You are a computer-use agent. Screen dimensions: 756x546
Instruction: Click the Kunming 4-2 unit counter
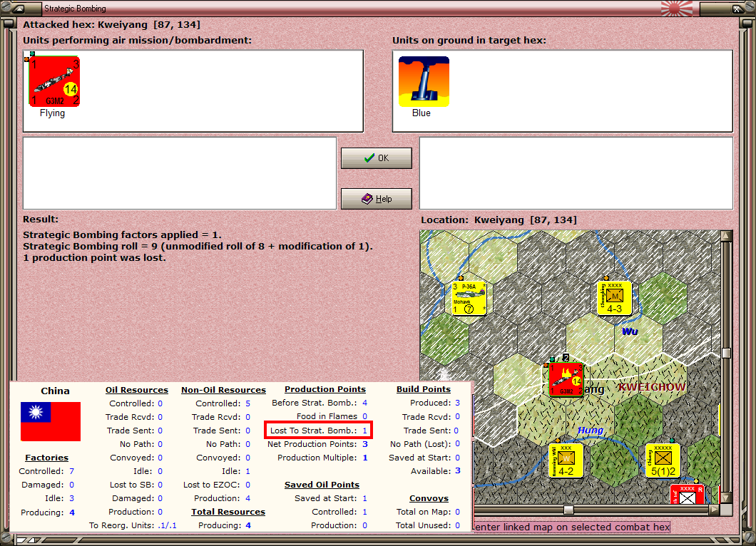click(566, 461)
